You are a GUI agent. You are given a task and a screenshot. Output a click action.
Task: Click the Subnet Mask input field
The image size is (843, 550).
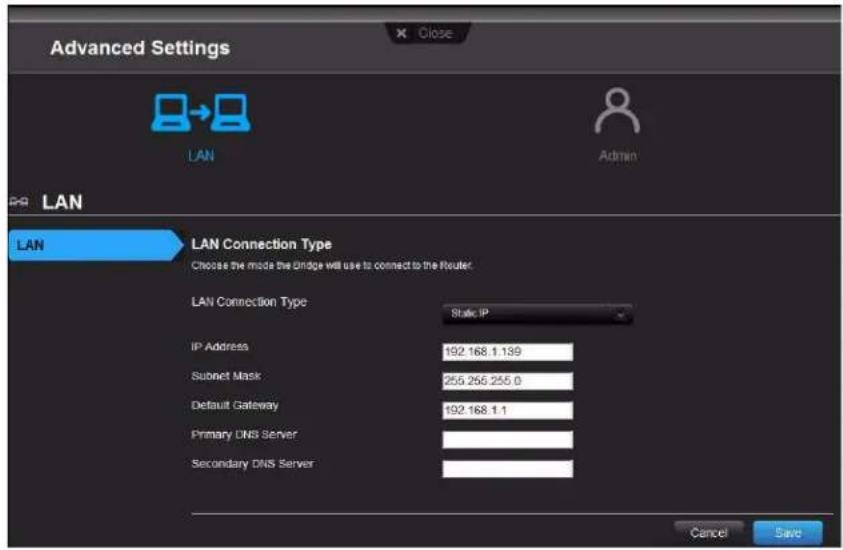pos(508,381)
